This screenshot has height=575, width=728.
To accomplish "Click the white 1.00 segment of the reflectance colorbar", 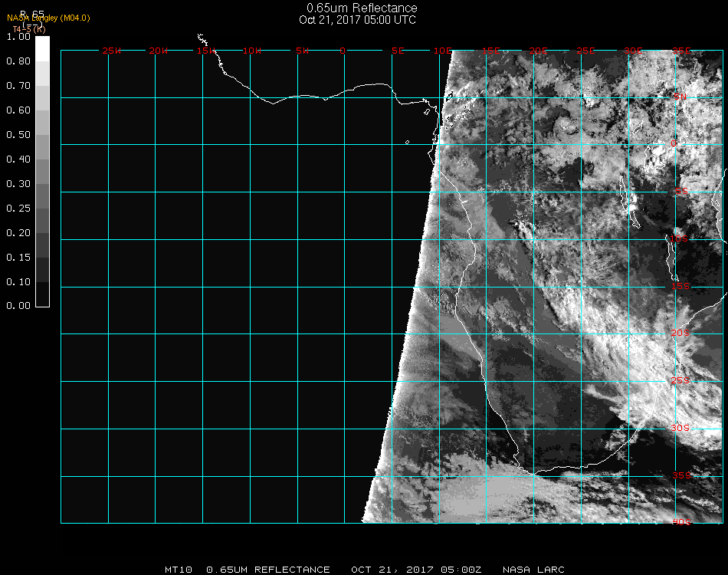I will coord(42,48).
